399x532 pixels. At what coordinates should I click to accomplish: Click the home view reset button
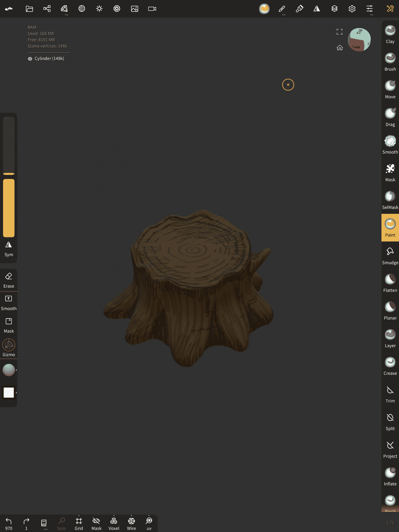pyautogui.click(x=340, y=48)
